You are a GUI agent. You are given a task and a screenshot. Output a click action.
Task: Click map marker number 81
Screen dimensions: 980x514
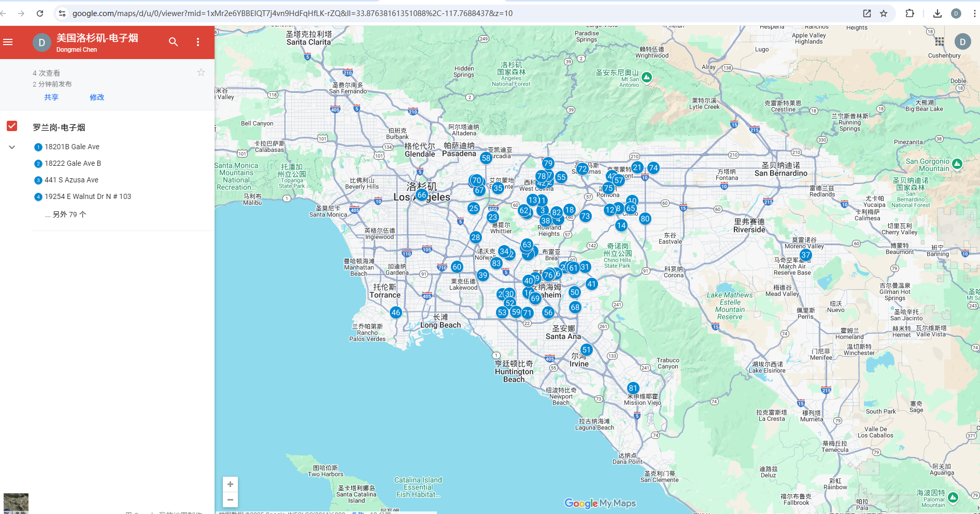633,388
